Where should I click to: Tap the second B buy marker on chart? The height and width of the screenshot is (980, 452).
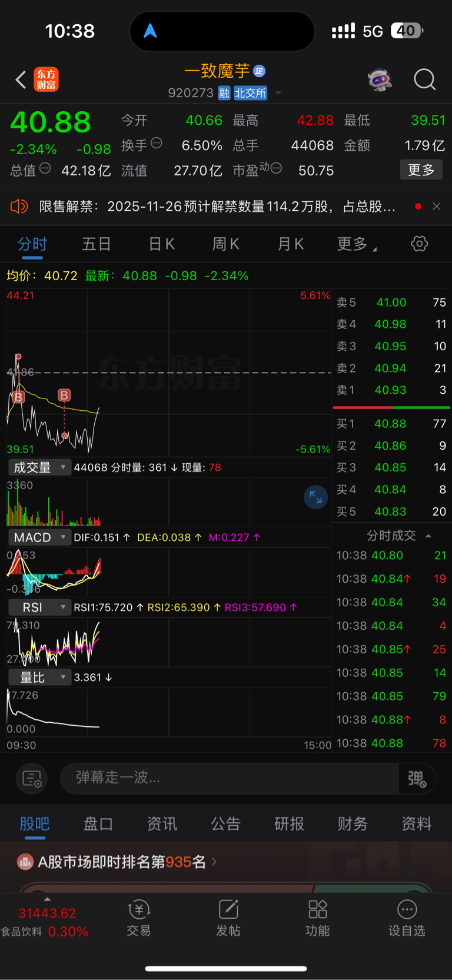[x=64, y=395]
